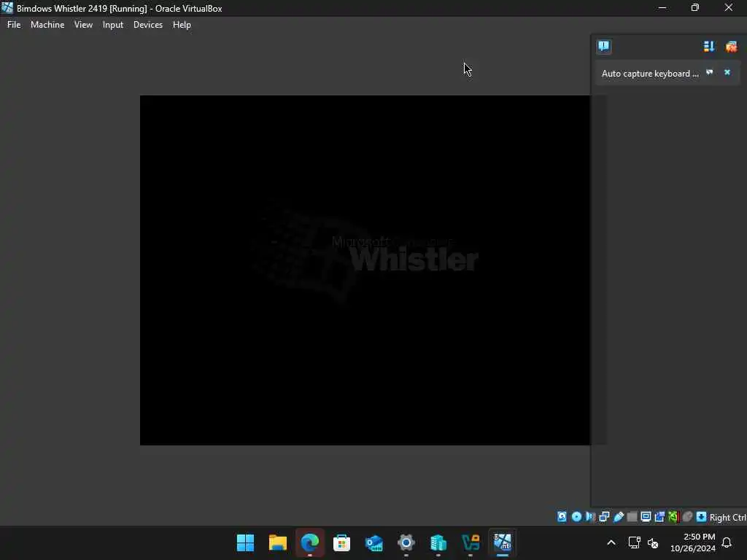Open the Windows notifications bell
This screenshot has height=560, width=747.
pyautogui.click(x=727, y=542)
